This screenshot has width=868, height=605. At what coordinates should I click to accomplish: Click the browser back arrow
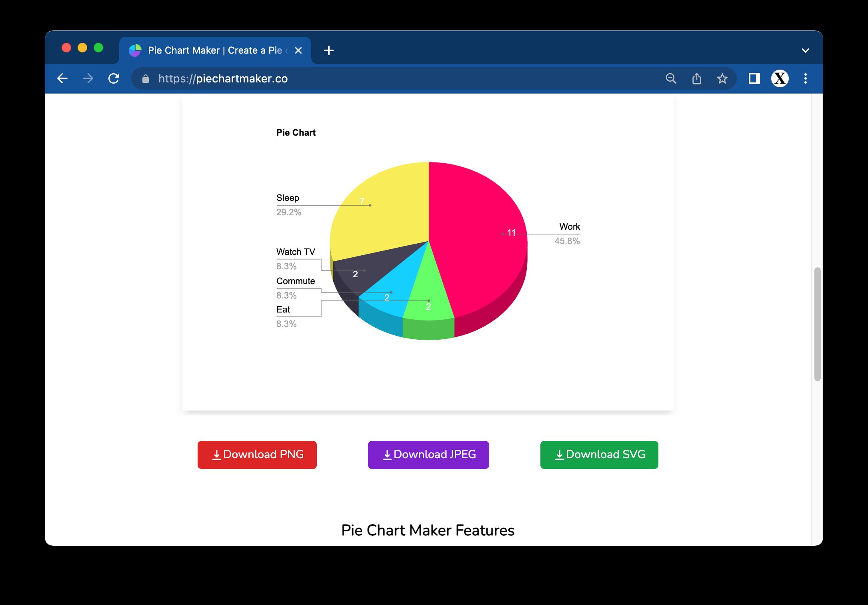tap(62, 78)
